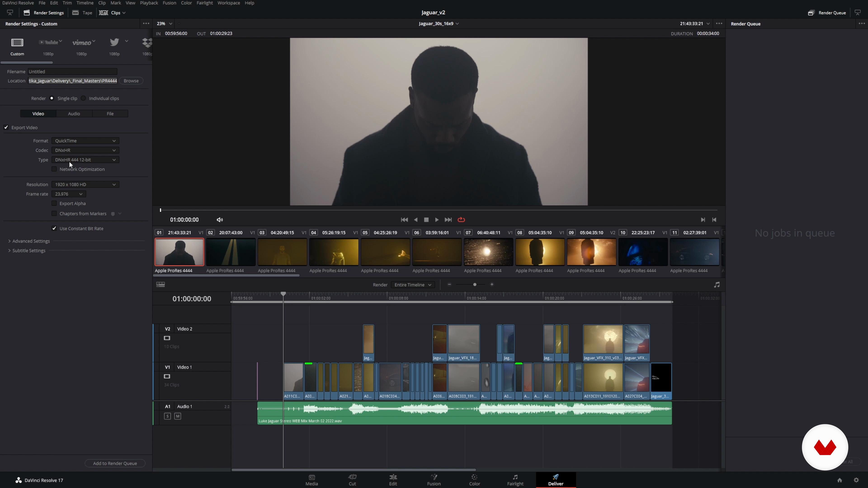
Task: Select Individual clips render option
Action: click(x=83, y=98)
